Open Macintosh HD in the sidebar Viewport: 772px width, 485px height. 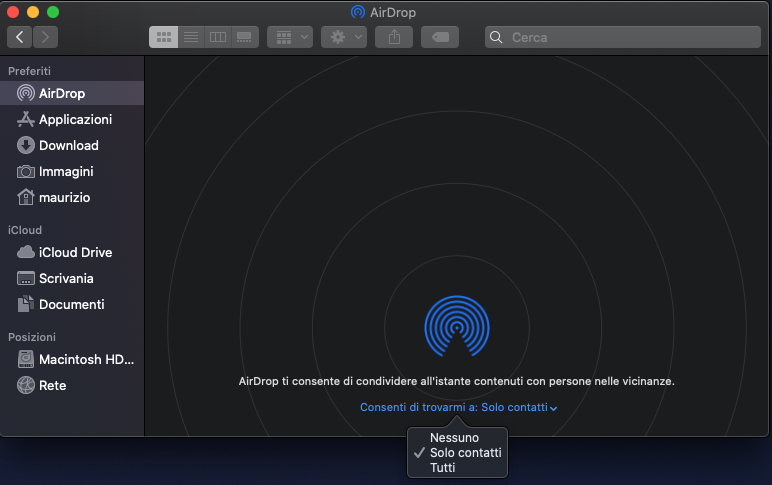[x=72, y=359]
